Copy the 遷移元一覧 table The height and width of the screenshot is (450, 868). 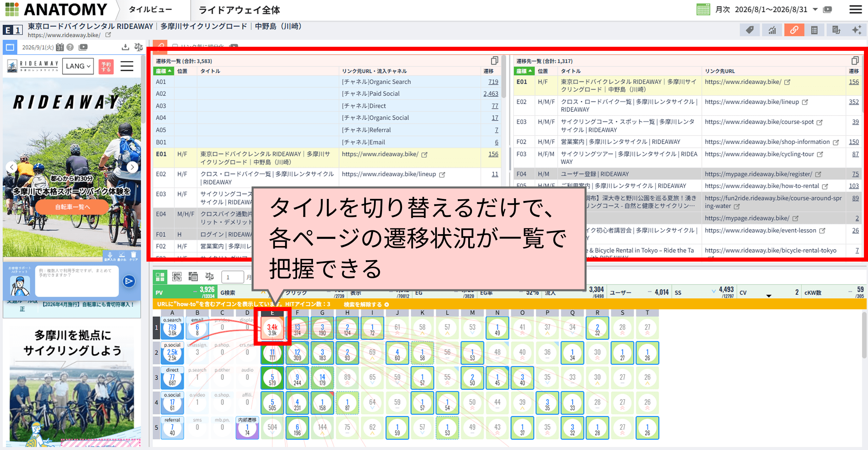(x=494, y=61)
